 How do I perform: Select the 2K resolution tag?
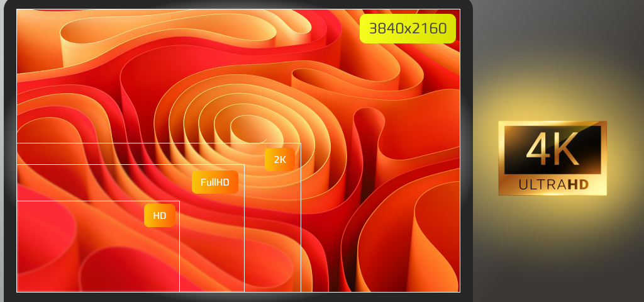tap(280, 160)
